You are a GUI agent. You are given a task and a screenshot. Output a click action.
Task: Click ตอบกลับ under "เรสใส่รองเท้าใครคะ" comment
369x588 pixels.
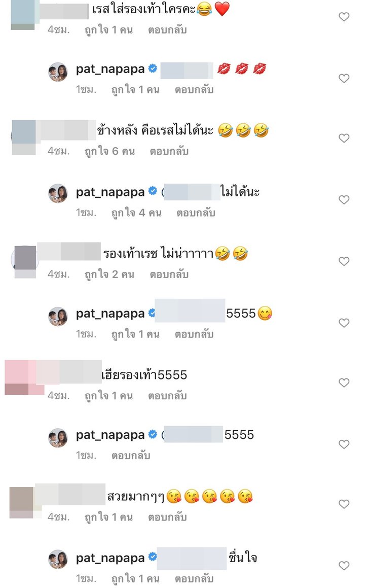167,30
